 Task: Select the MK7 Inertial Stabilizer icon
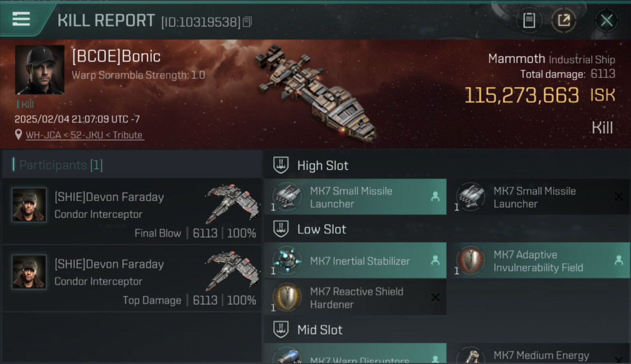pyautogui.click(x=287, y=261)
